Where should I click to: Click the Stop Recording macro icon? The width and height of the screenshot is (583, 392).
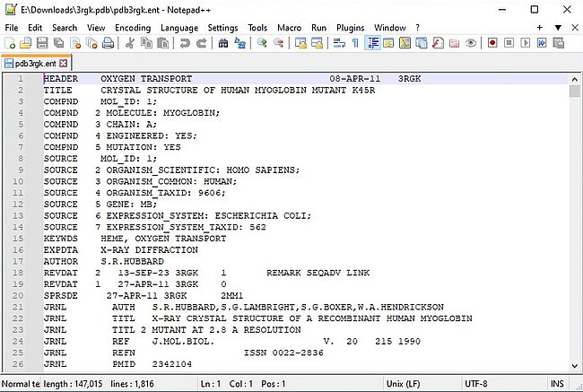(x=509, y=43)
